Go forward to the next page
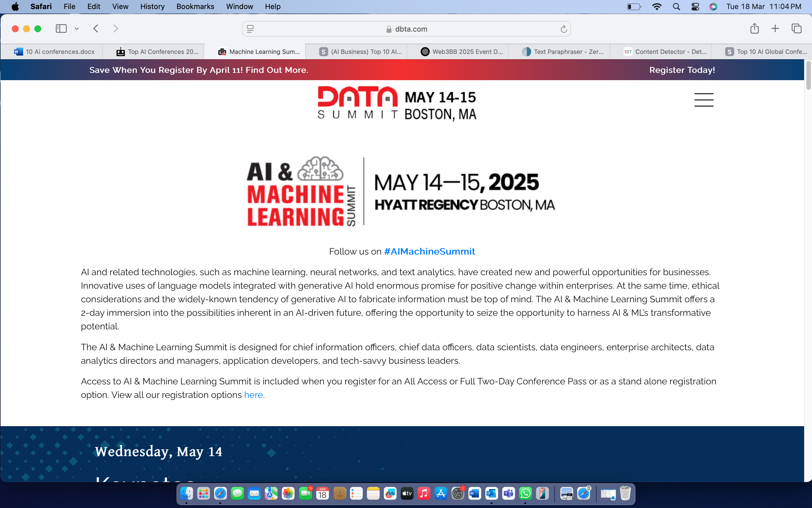Screen dimensions: 812x508 click(116, 29)
